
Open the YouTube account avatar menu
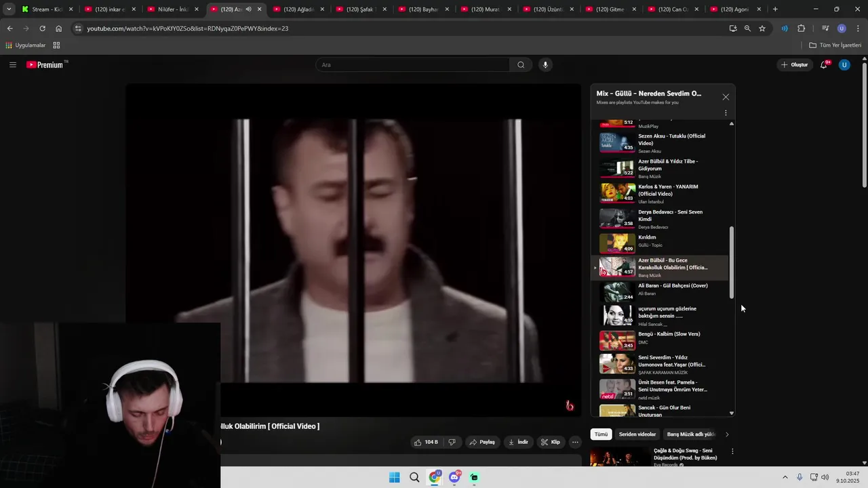(x=844, y=65)
